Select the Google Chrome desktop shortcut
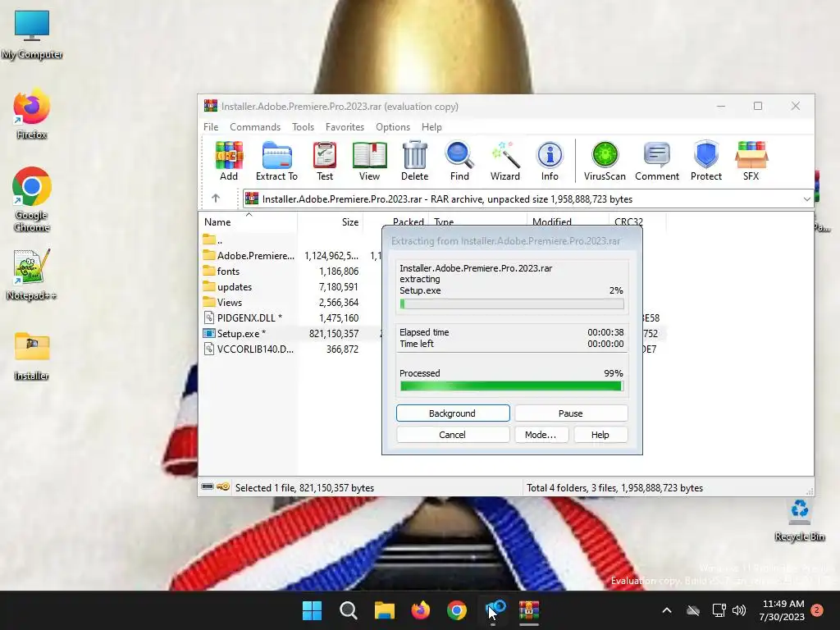 (32, 199)
